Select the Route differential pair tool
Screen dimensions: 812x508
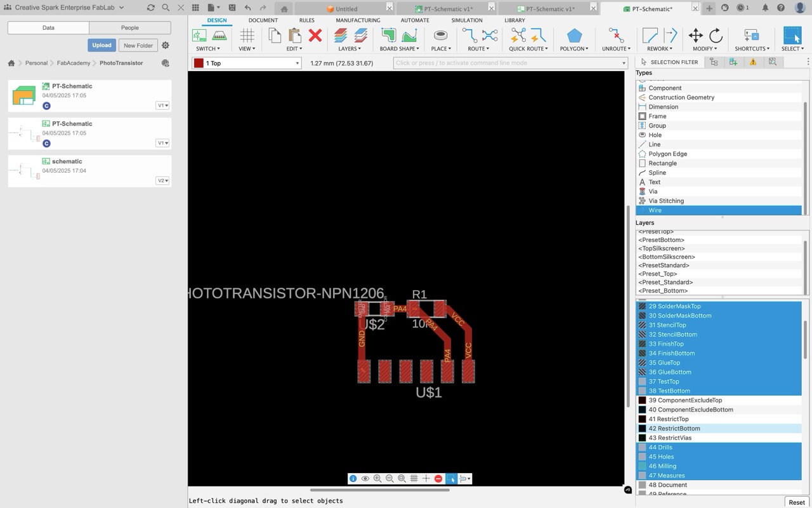[x=490, y=36]
